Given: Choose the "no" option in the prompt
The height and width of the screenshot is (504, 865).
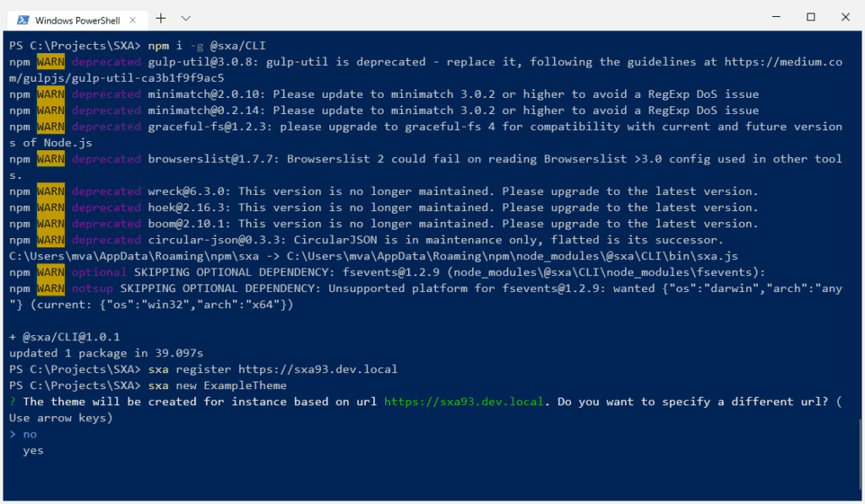Looking at the screenshot, I should [30, 434].
